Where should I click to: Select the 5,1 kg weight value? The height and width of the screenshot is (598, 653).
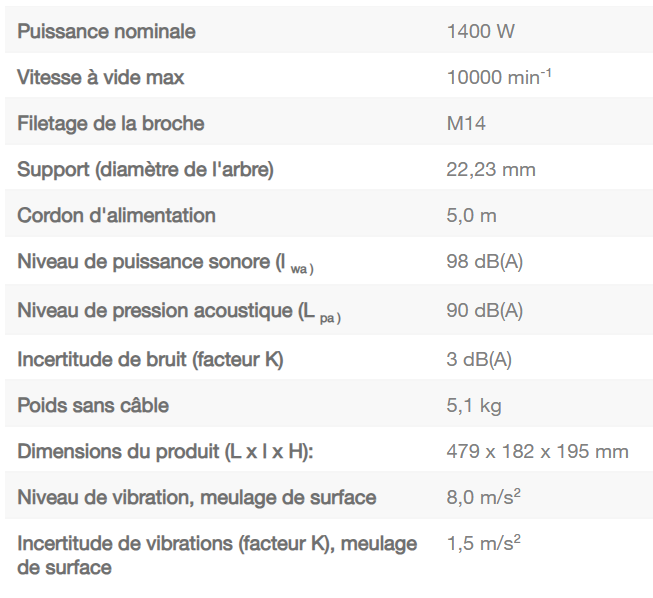click(473, 405)
